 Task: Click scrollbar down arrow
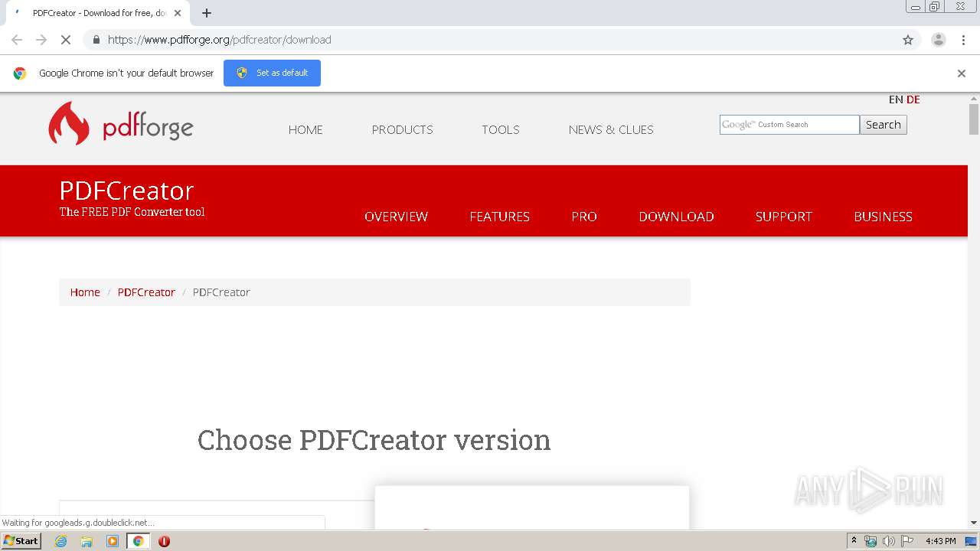point(974,523)
